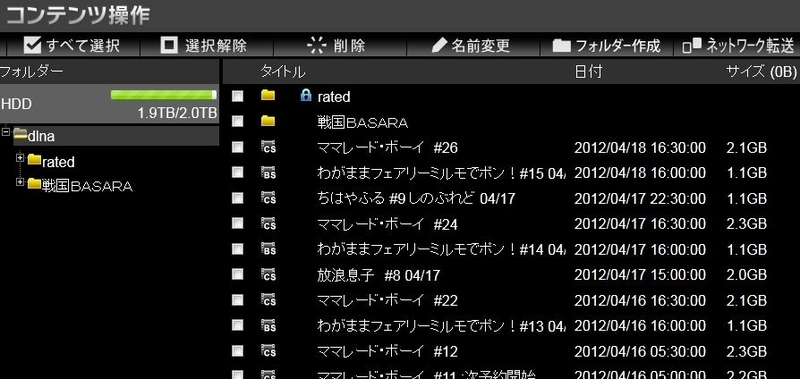Sort by the タイトル column header
800x379 pixels.
(x=283, y=72)
